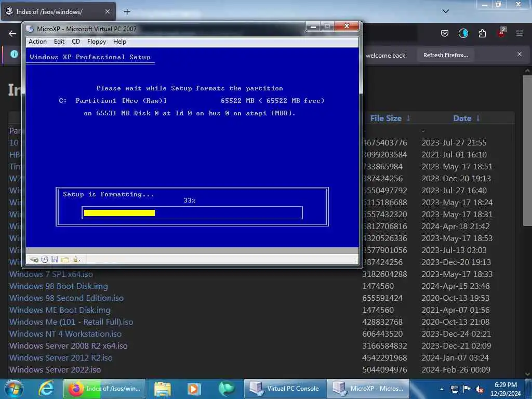
Task: Click file size 655591424 cell
Action: tap(382, 298)
